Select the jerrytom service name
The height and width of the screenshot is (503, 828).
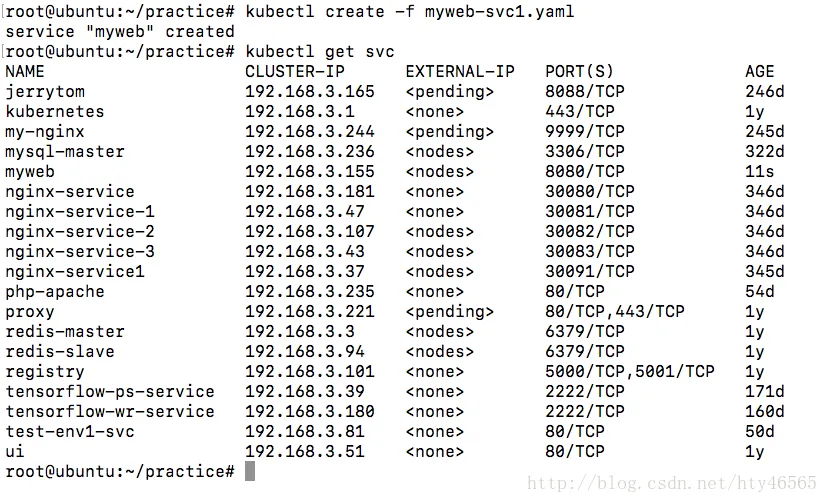pos(45,92)
